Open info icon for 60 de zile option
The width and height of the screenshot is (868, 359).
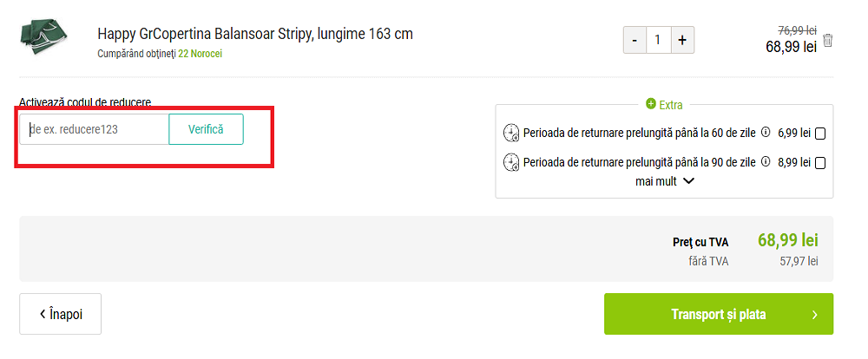click(x=766, y=134)
